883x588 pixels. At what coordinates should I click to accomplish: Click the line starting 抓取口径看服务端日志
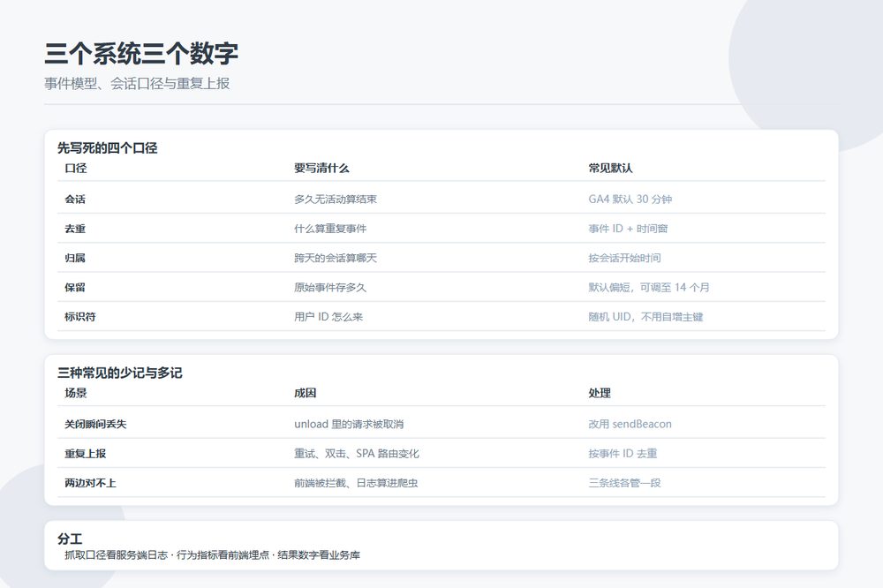[212, 554]
